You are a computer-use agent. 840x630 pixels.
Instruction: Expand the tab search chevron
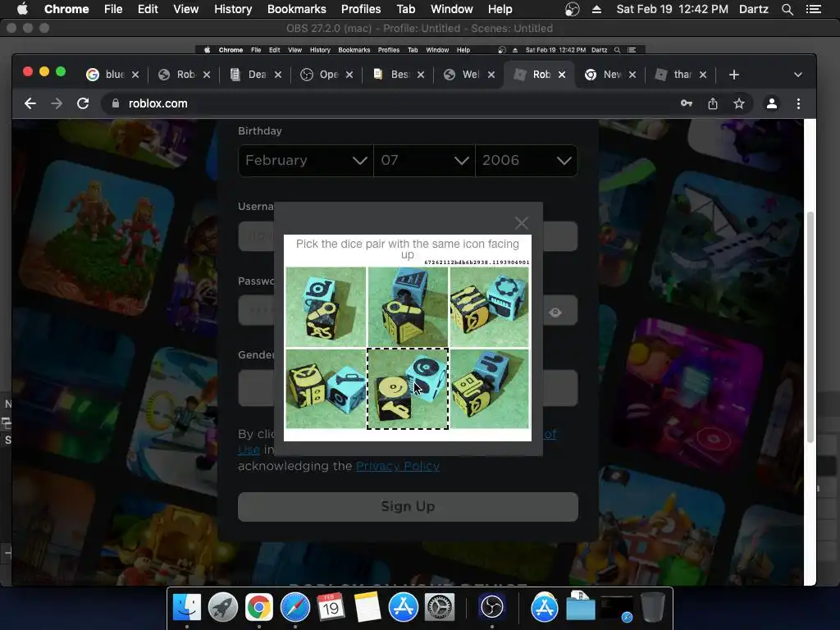(x=797, y=75)
